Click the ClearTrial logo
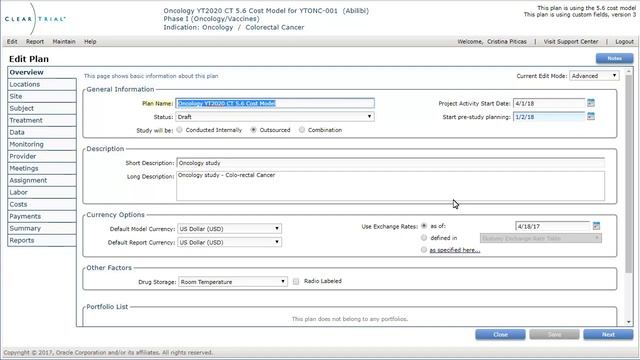Image resolution: width=640 pixels, height=360 pixels. [35, 19]
